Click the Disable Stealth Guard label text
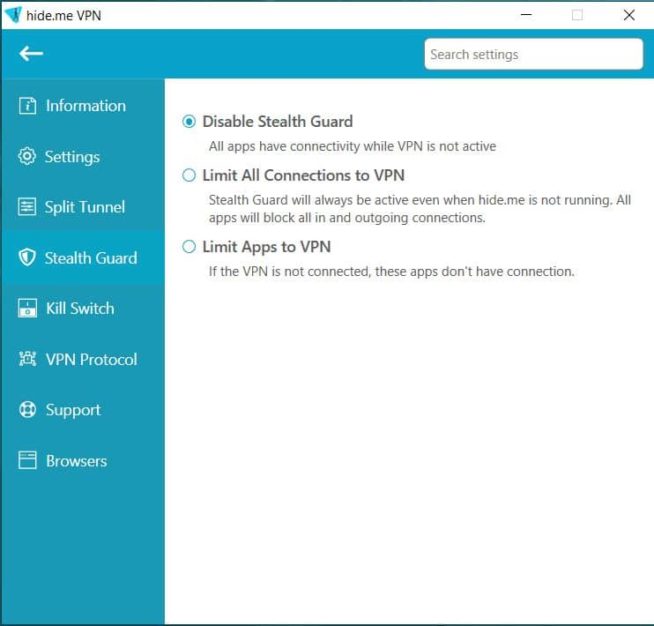This screenshot has height=626, width=654. tap(277, 122)
